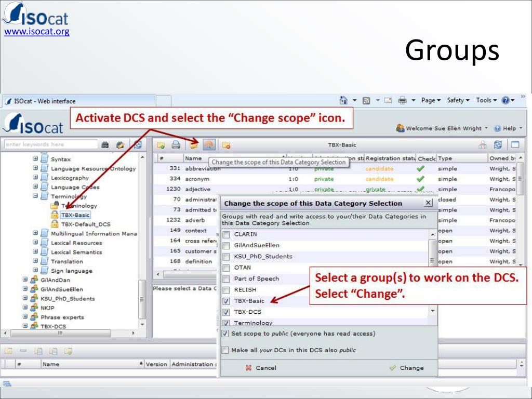This screenshot has height=399, width=532.
Task: Open the Help menu
Action: tap(506, 128)
